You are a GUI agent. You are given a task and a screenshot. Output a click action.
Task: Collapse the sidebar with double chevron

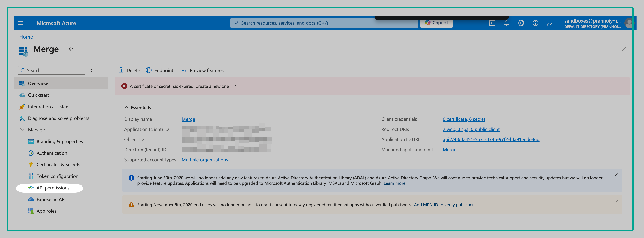click(102, 70)
